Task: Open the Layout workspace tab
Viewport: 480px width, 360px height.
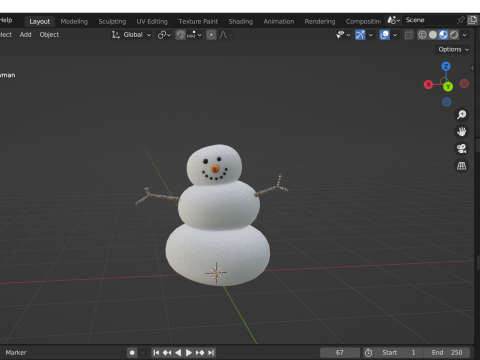Action: click(39, 22)
